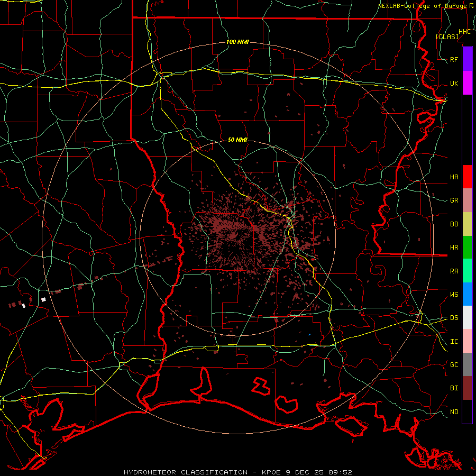Pick the RA light green legend swatch
The height and width of the screenshot is (476, 476).
pyautogui.click(x=467, y=271)
